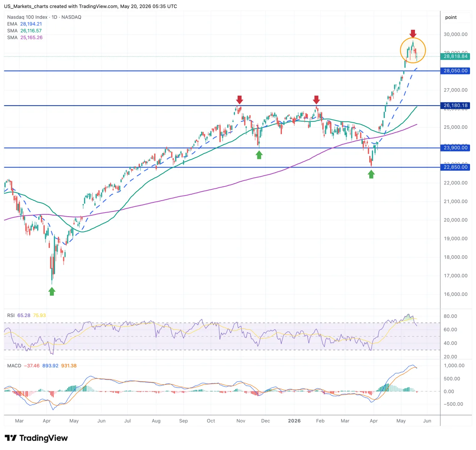This screenshot has width=476, height=450.
Task: Click the 22,850.00 price level label
Action: (x=456, y=167)
